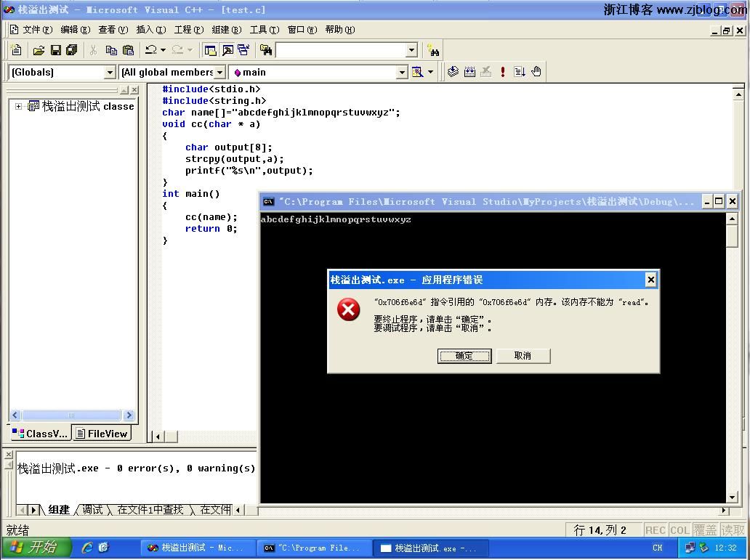Open the 窗口(W) menu

point(302,30)
